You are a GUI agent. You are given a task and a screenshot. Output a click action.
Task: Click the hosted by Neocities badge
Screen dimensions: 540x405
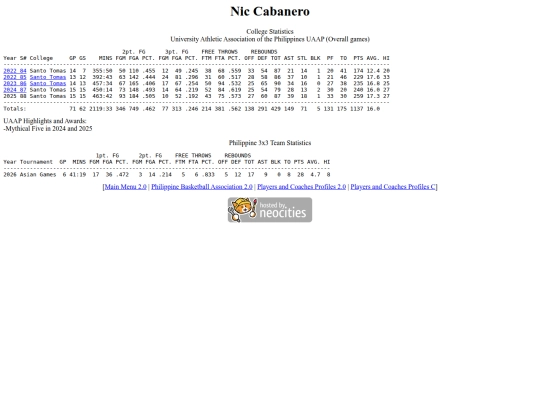pos(270,210)
